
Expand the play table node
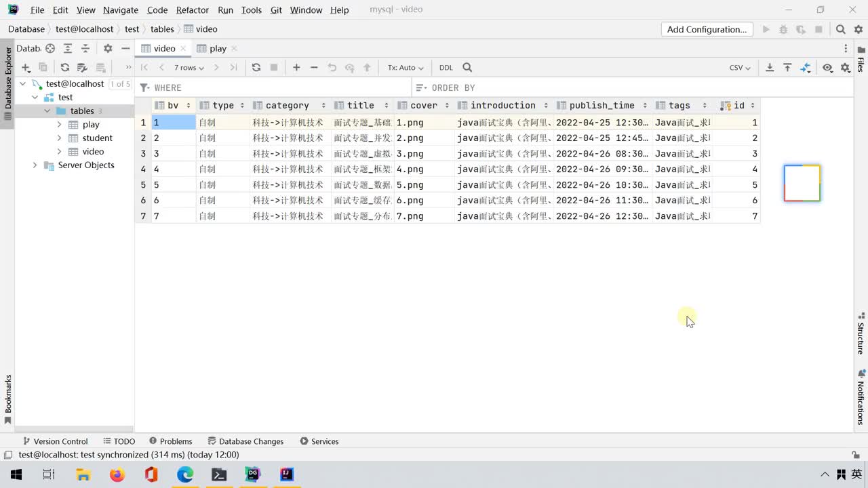coord(59,124)
